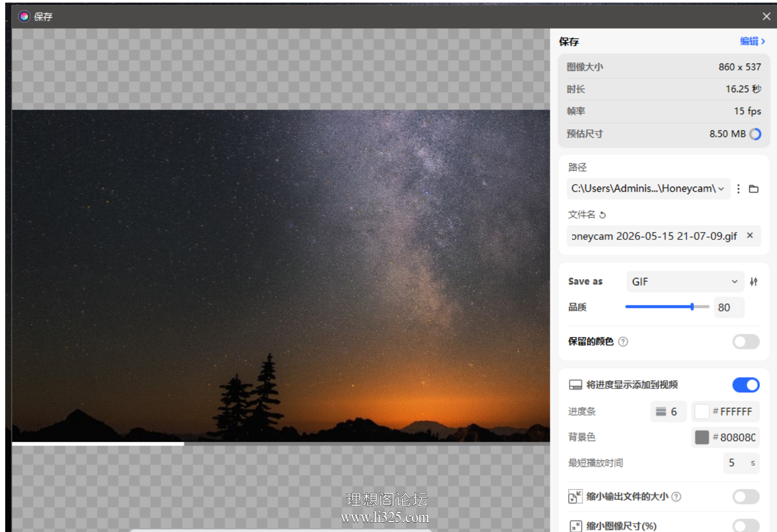Open the progress bar thickness selector showing 6
Image resolution: width=777 pixels, height=532 pixels.
pos(668,412)
